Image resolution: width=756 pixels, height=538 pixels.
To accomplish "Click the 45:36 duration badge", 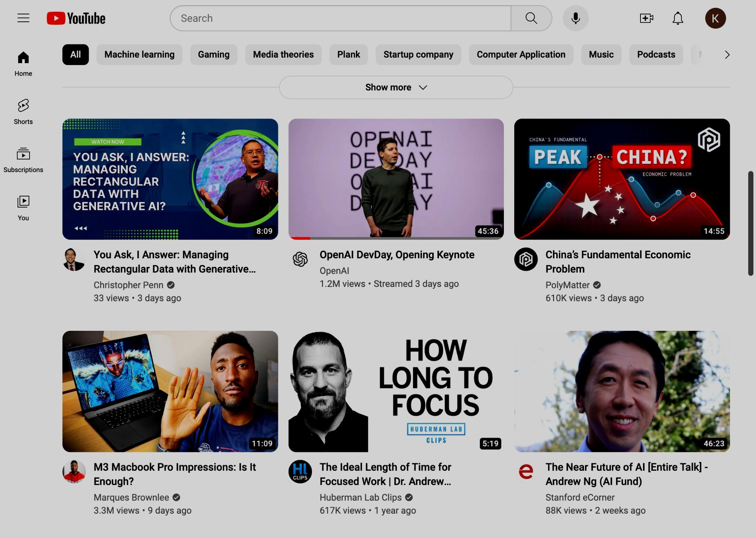I will pos(488,231).
